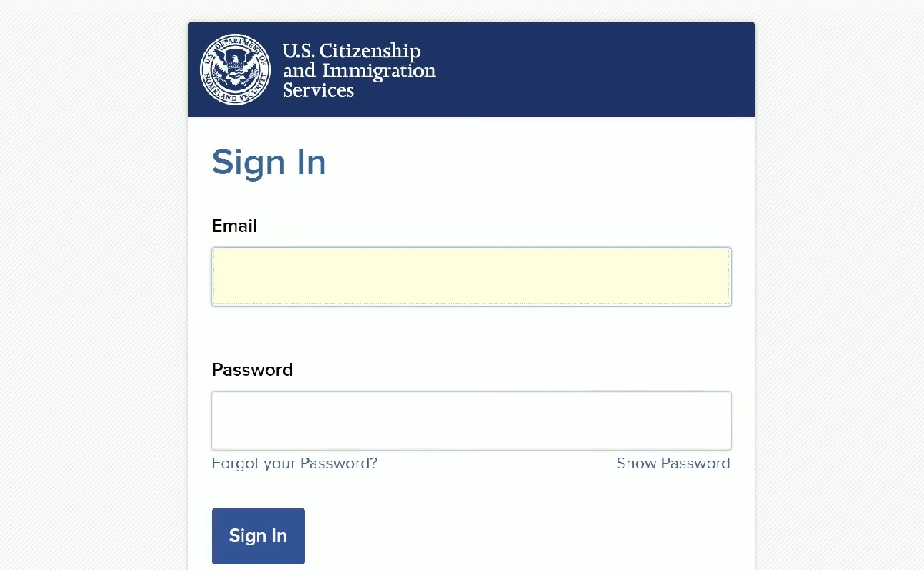Click the Department of Homeland Security seal
The image size is (924, 570).
coord(236,69)
